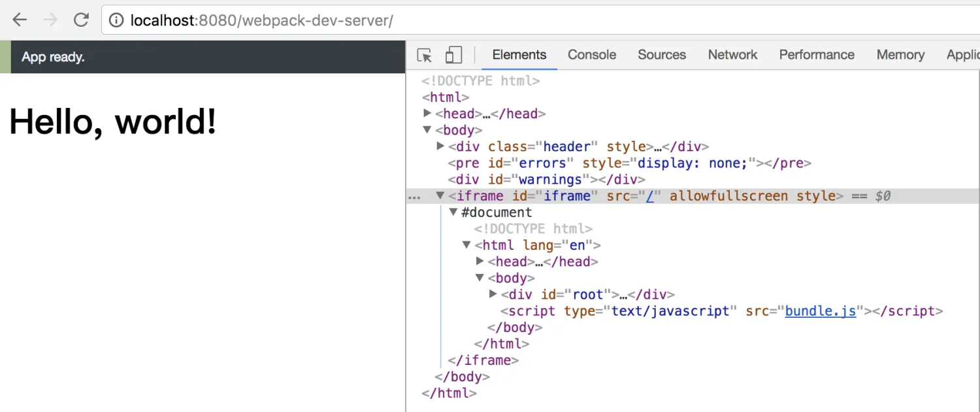
Task: Collapse the body element inside the iframe
Action: point(480,278)
